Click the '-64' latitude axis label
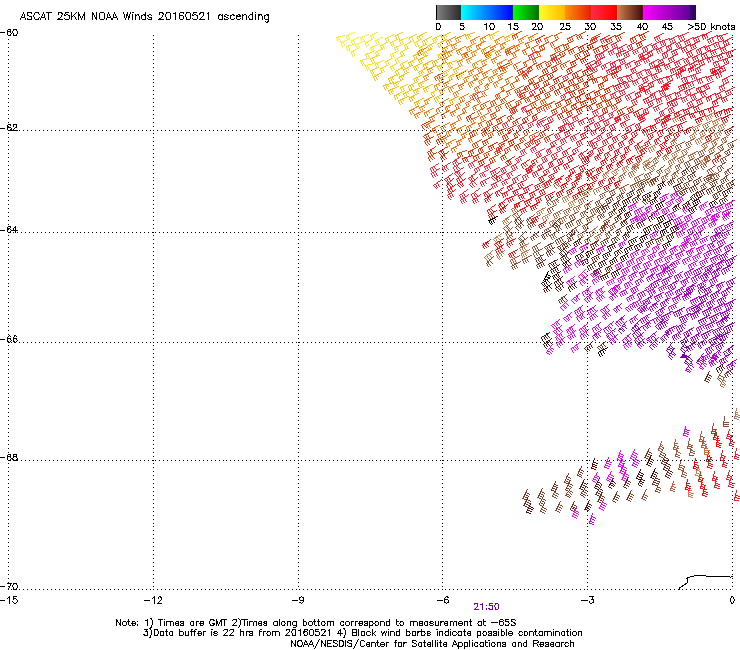The height and width of the screenshot is (650, 740). tap(9, 230)
